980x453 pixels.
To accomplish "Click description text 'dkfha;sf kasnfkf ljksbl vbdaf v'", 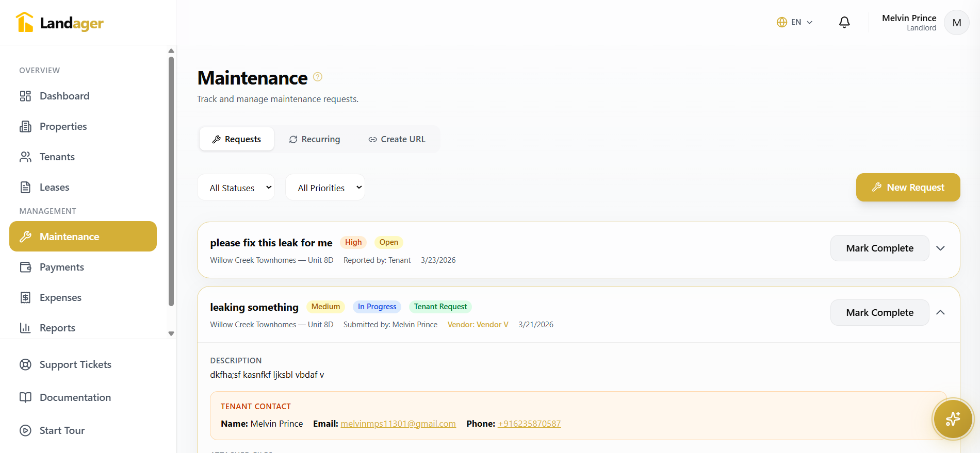I will click(267, 375).
